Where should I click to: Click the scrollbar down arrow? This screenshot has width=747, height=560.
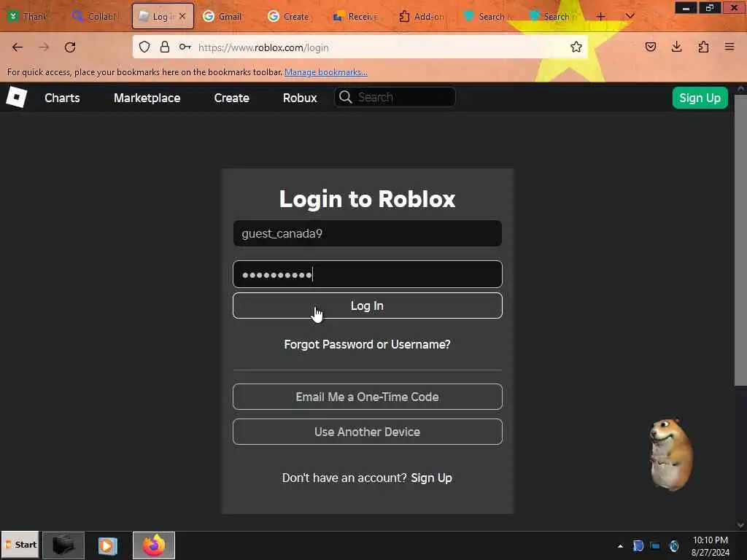pyautogui.click(x=740, y=525)
